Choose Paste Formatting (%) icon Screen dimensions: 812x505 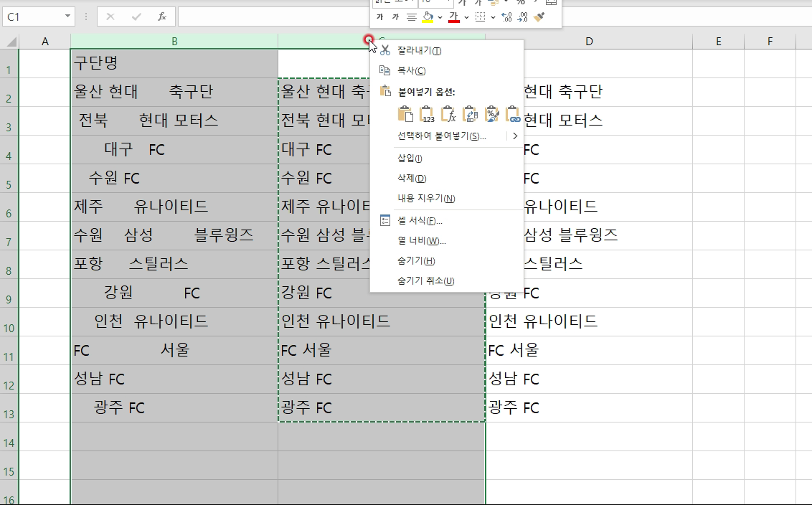click(x=491, y=113)
